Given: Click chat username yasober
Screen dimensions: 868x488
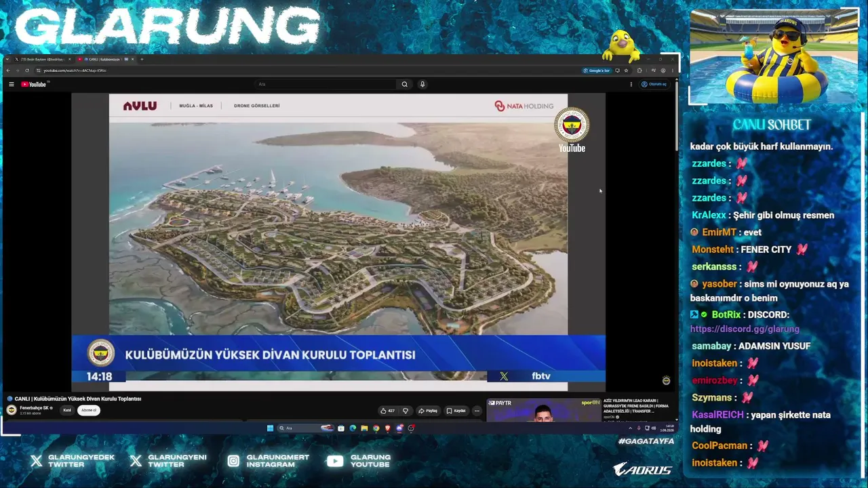Looking at the screenshot, I should click(719, 284).
